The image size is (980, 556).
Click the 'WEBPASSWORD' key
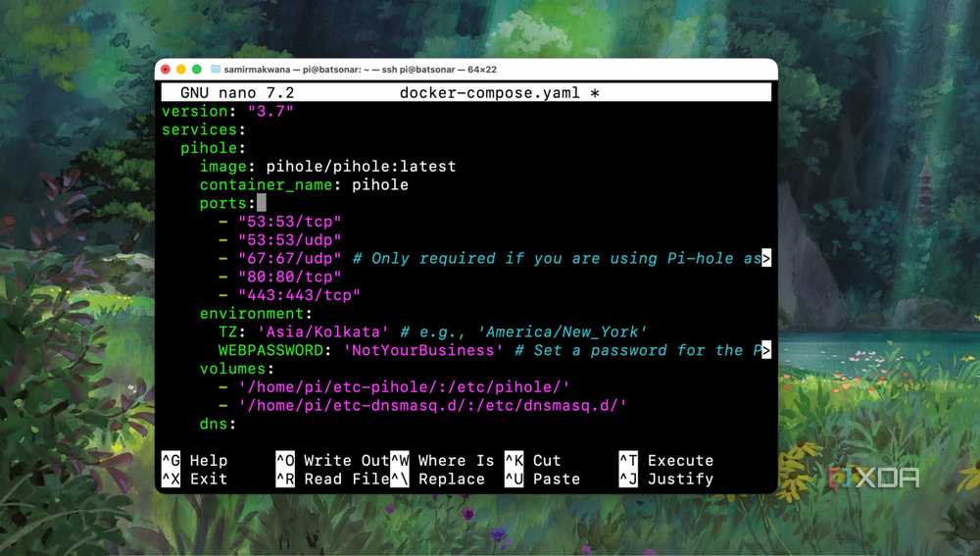(270, 350)
